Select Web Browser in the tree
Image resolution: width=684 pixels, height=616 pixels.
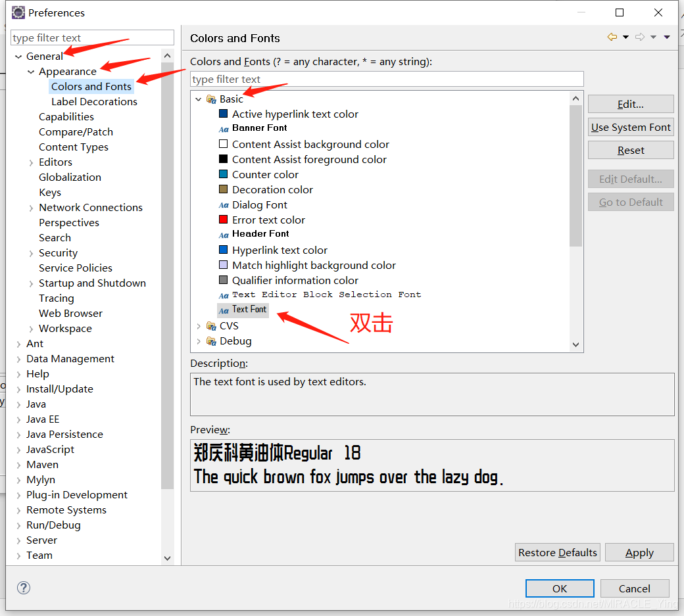click(x=70, y=314)
